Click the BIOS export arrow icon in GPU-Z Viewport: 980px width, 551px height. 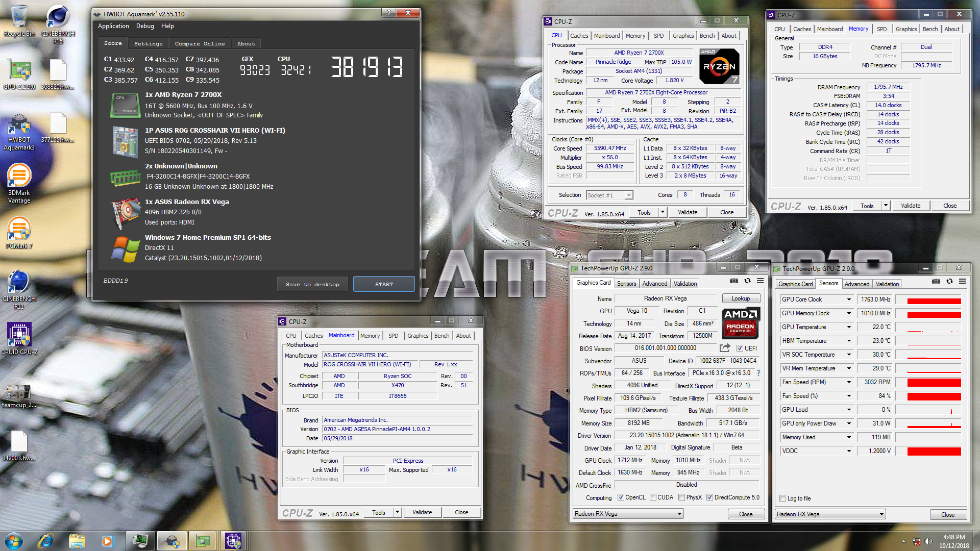(725, 348)
